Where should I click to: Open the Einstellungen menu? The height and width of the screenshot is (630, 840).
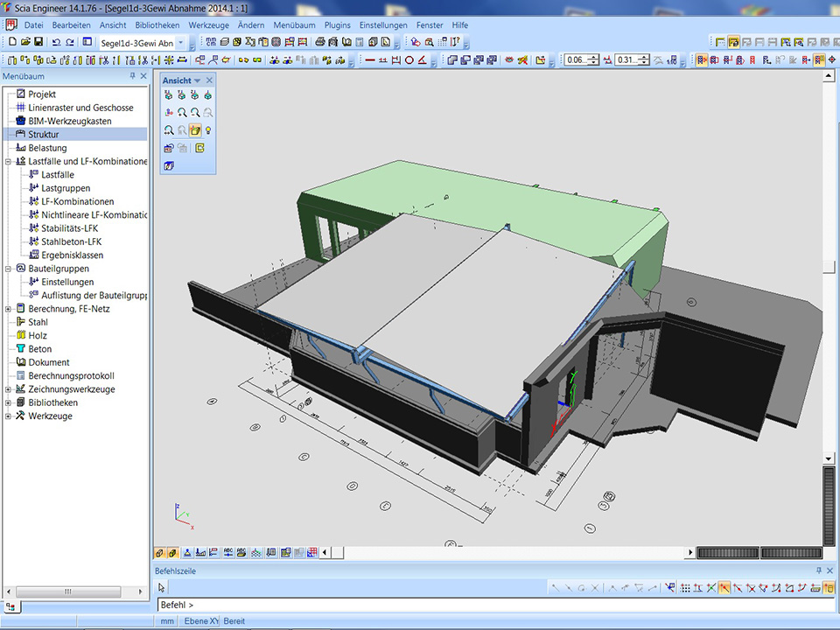point(383,25)
